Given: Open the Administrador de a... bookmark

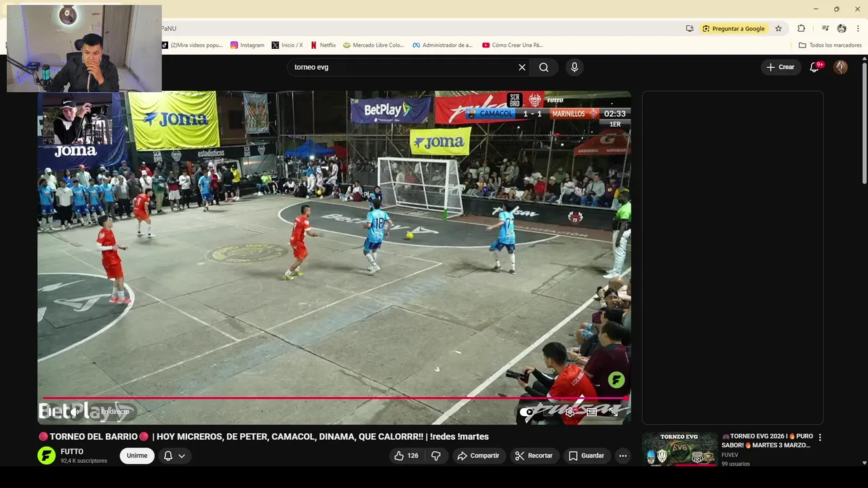Looking at the screenshot, I should [442, 45].
